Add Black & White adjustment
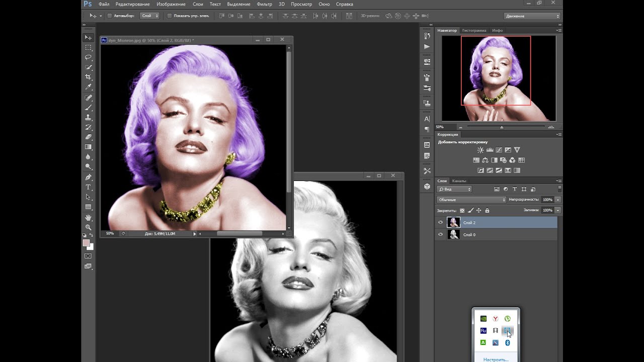644x362 pixels. [494, 160]
